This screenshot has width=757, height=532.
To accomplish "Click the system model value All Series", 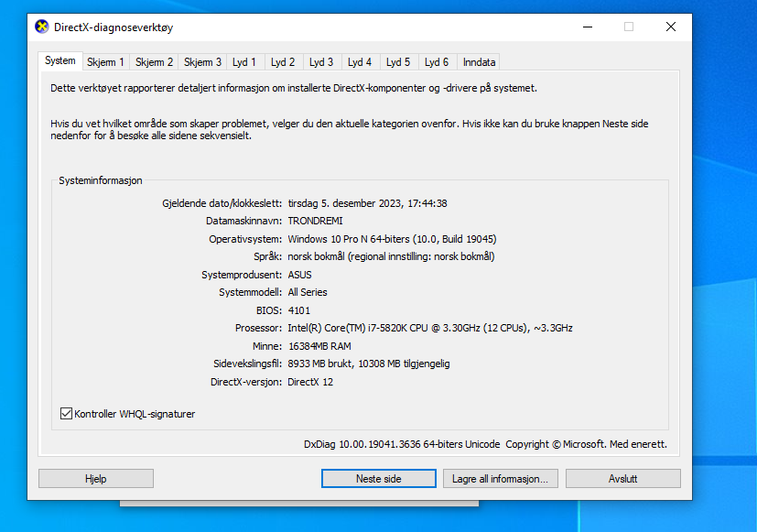I will (308, 292).
